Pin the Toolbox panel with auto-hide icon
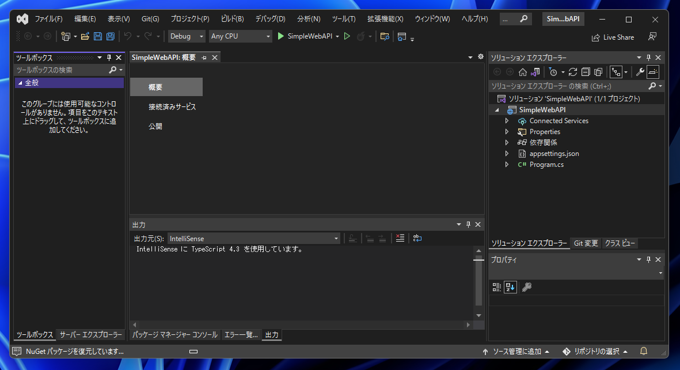680x370 pixels. tap(109, 57)
